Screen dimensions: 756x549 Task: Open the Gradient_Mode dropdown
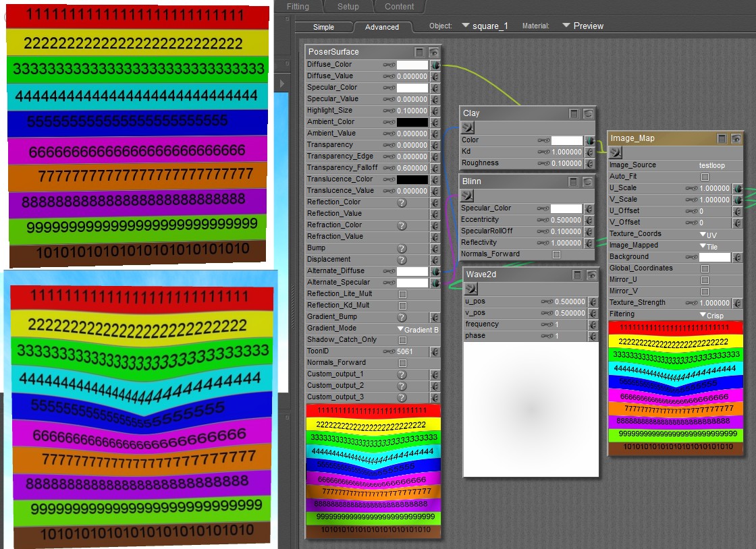pos(418,328)
